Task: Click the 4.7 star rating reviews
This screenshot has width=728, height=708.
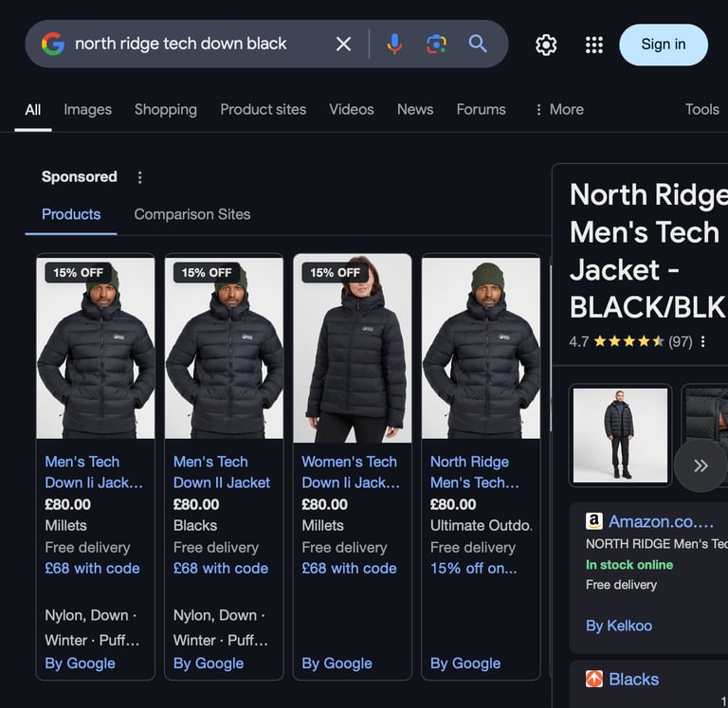Action: pos(631,342)
